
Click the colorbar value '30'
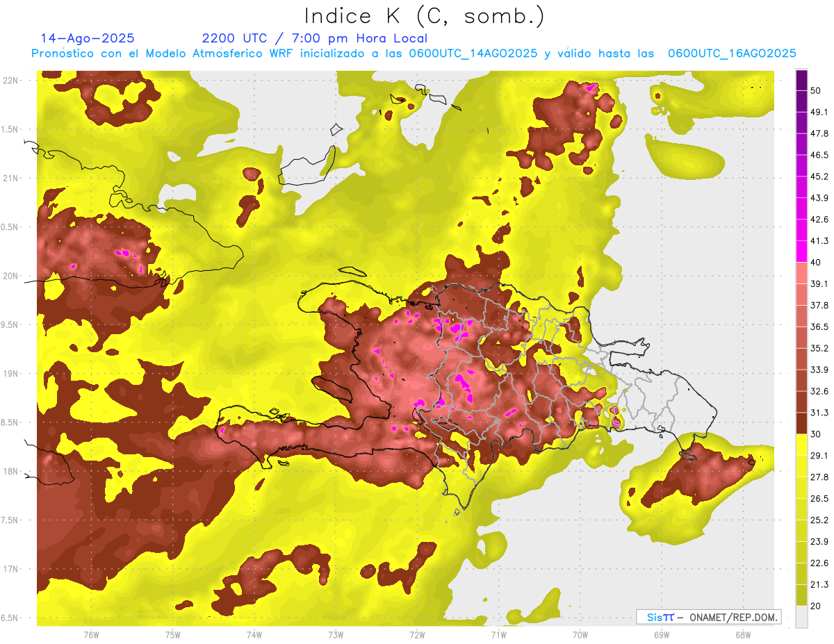817,434
